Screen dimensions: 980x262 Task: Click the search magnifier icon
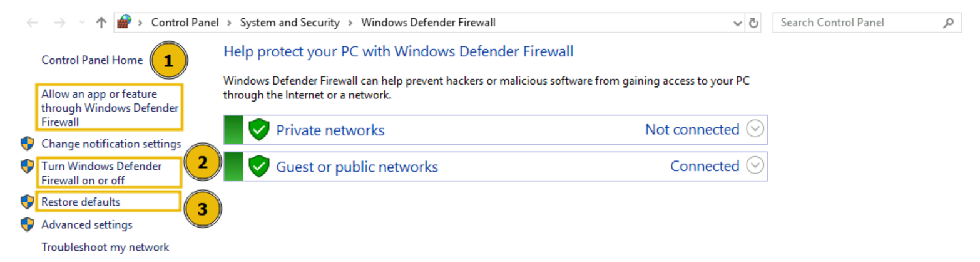(x=948, y=23)
